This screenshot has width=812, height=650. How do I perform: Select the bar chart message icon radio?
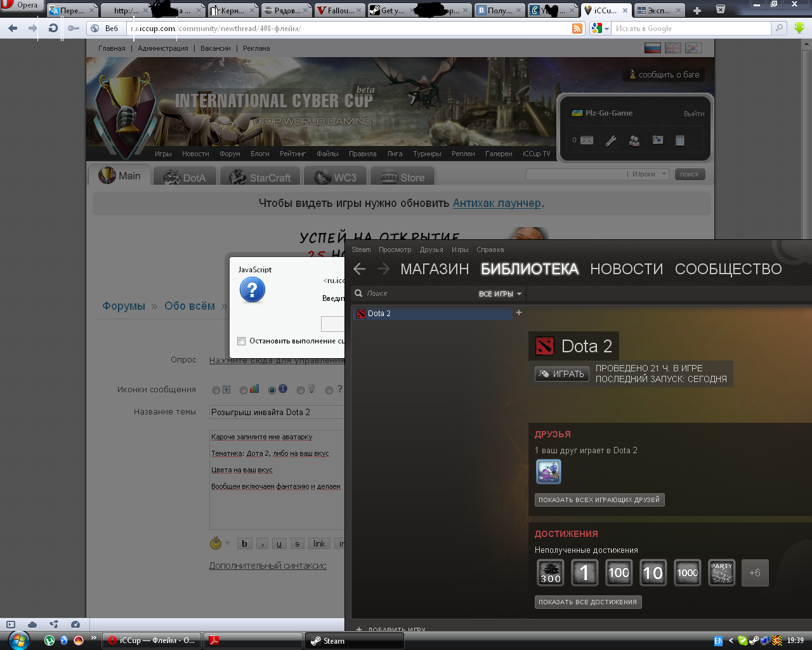pyautogui.click(x=244, y=390)
